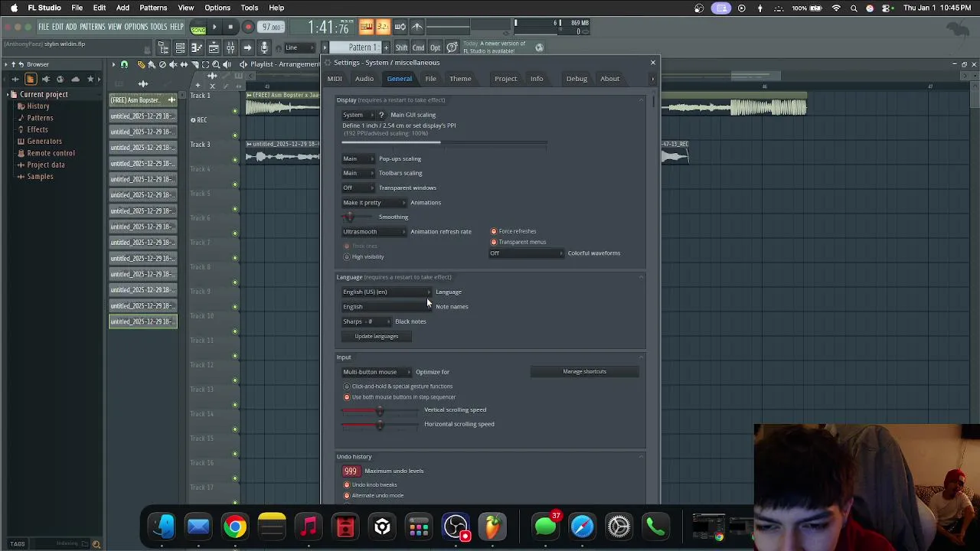Toggle Transparent menus option
The height and width of the screenshot is (551, 980).
(x=518, y=242)
